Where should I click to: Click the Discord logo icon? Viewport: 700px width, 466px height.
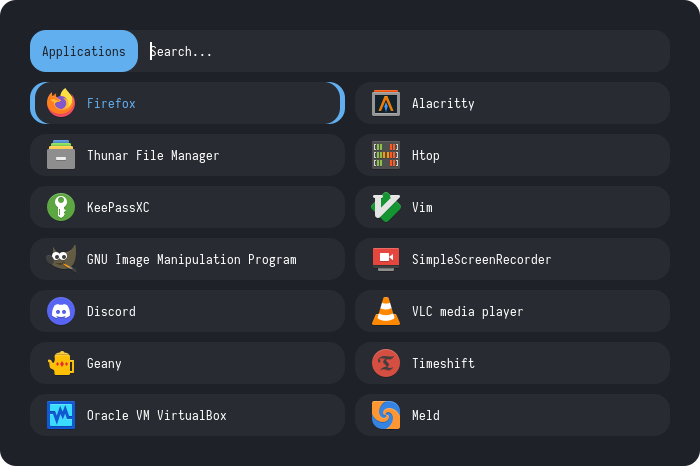(61, 311)
